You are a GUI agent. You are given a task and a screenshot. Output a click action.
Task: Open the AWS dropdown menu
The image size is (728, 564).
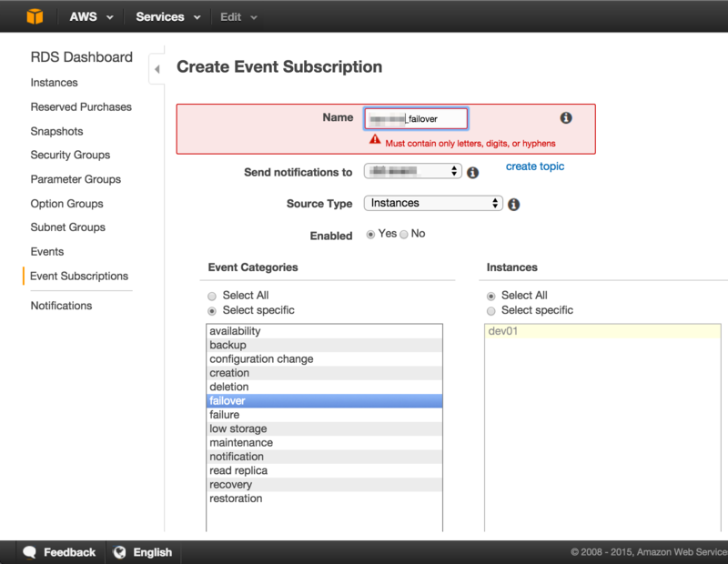[91, 17]
